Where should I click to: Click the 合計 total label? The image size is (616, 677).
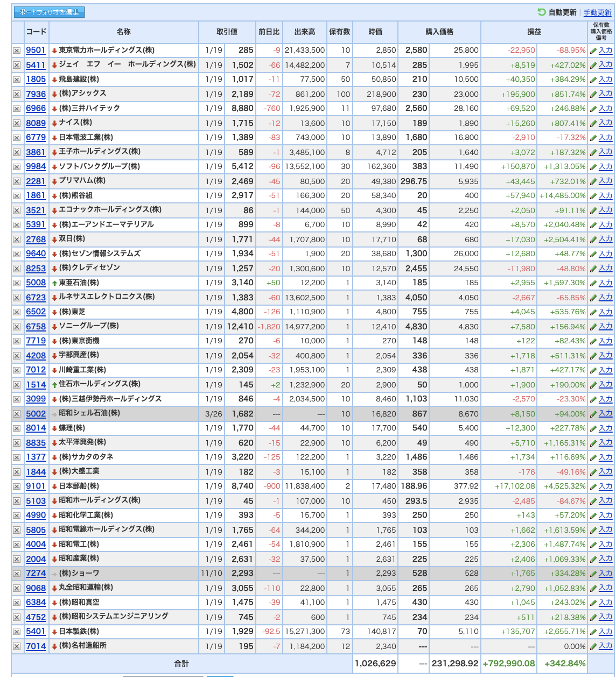pos(181,664)
